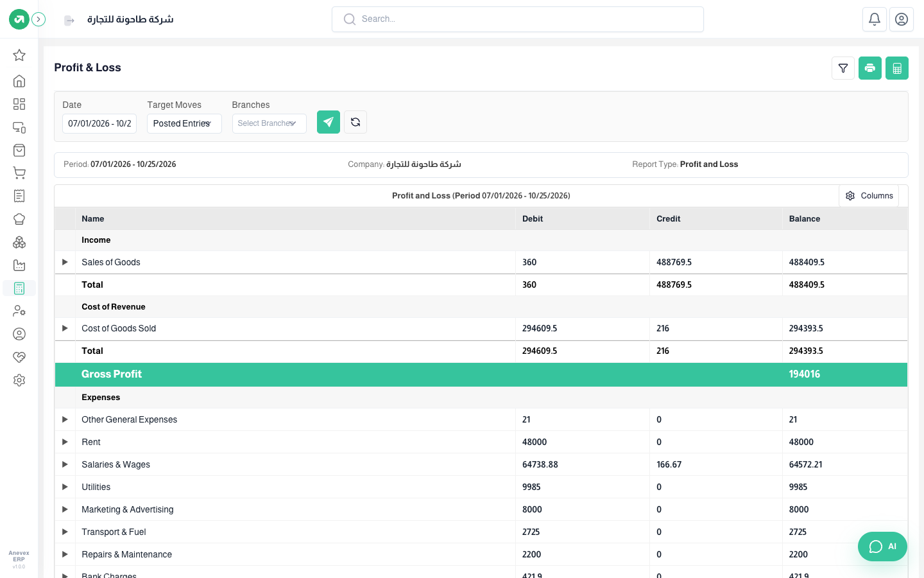Expand the Salaries & Wages row
The image size is (924, 578).
[x=65, y=464]
